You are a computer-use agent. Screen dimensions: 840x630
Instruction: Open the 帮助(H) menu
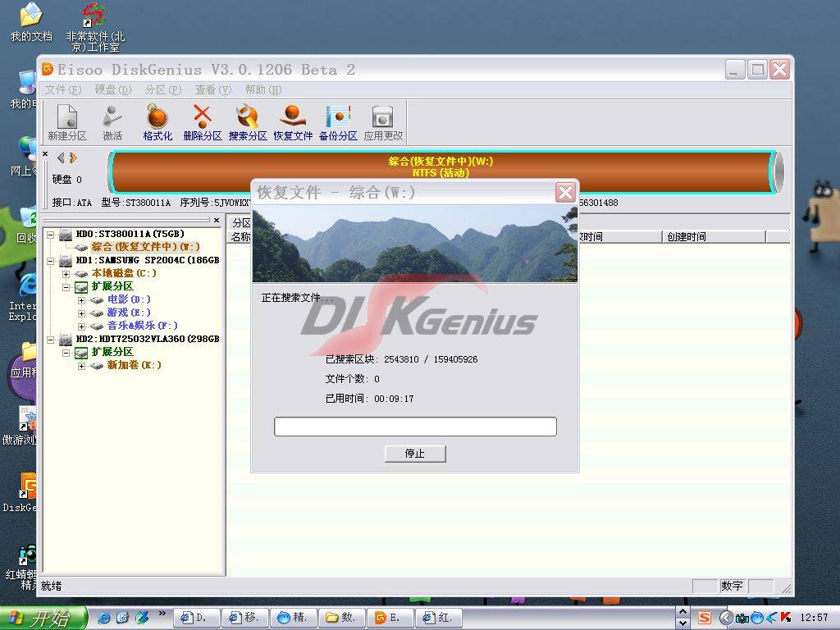pos(263,89)
